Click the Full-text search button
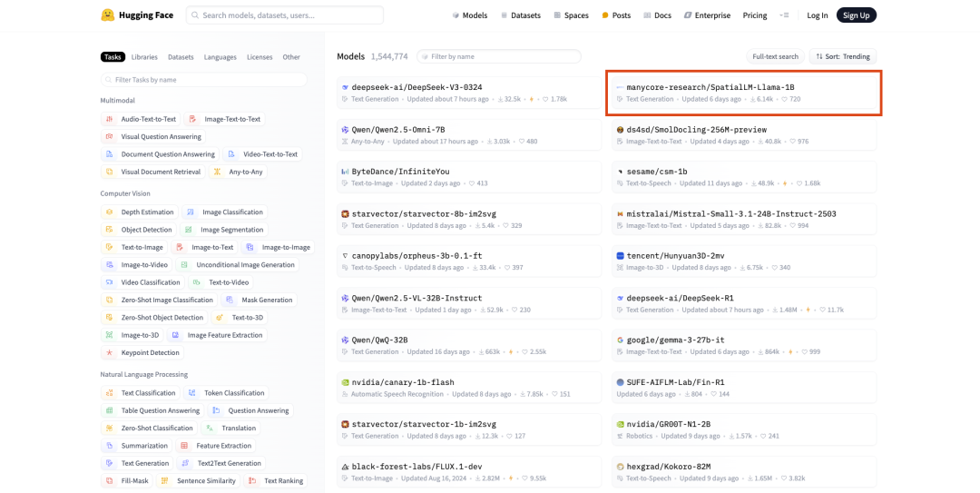Image resolution: width=980 pixels, height=493 pixels. point(775,56)
